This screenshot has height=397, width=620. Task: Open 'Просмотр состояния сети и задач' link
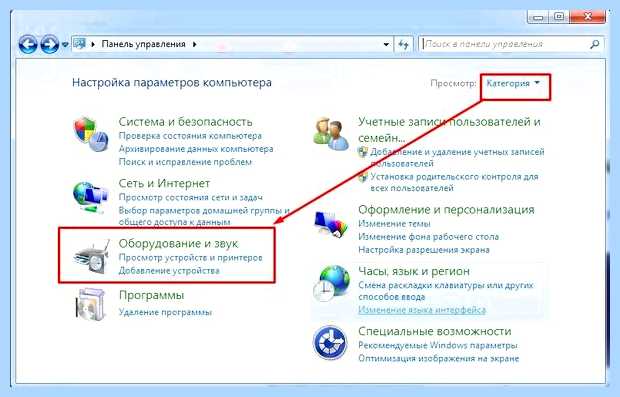(x=191, y=197)
